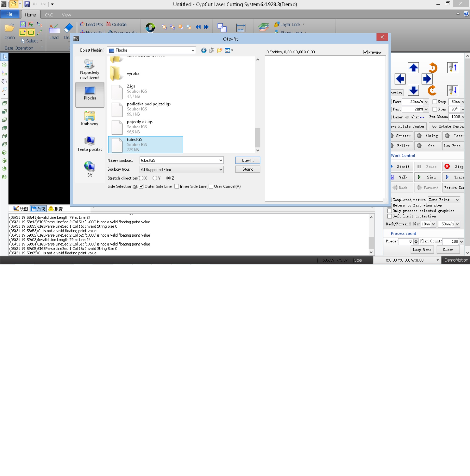Toggle Outer Side Line checkbox
The image size is (470, 476).
[x=141, y=187]
